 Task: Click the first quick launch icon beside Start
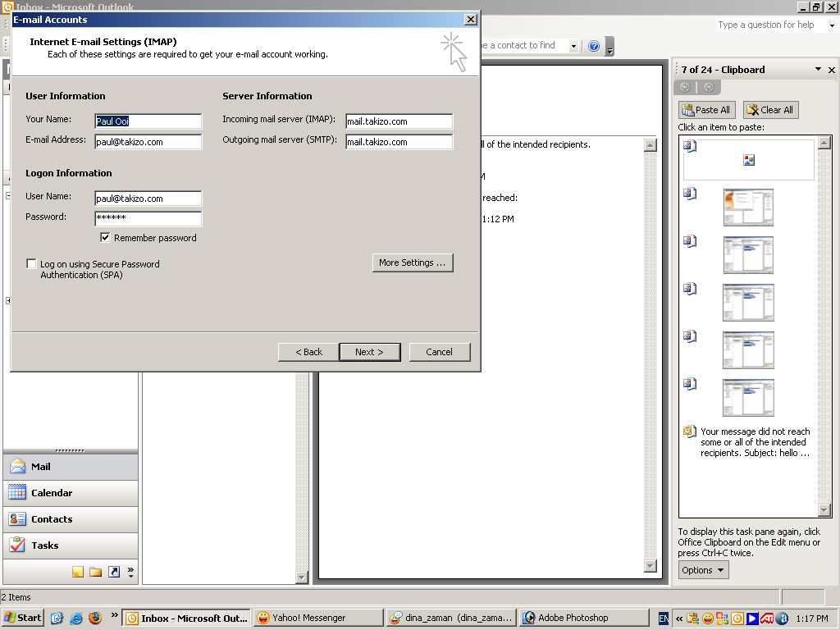[x=57, y=618]
